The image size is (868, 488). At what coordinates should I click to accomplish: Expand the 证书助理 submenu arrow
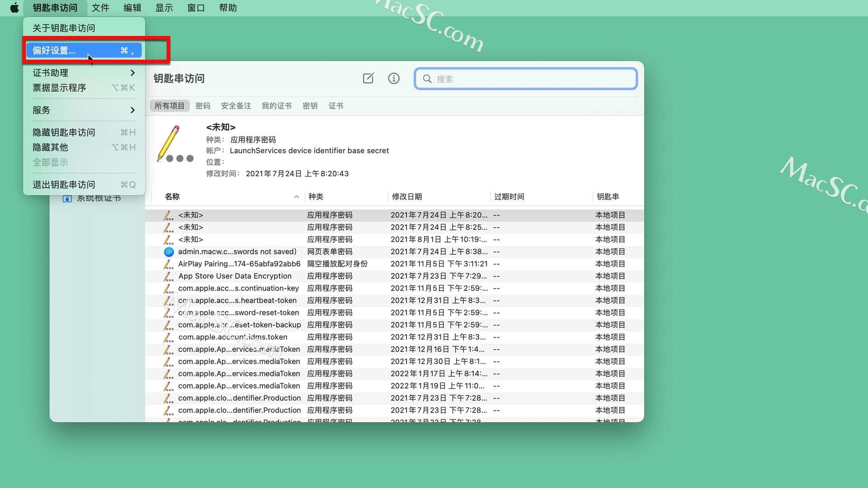(x=132, y=73)
